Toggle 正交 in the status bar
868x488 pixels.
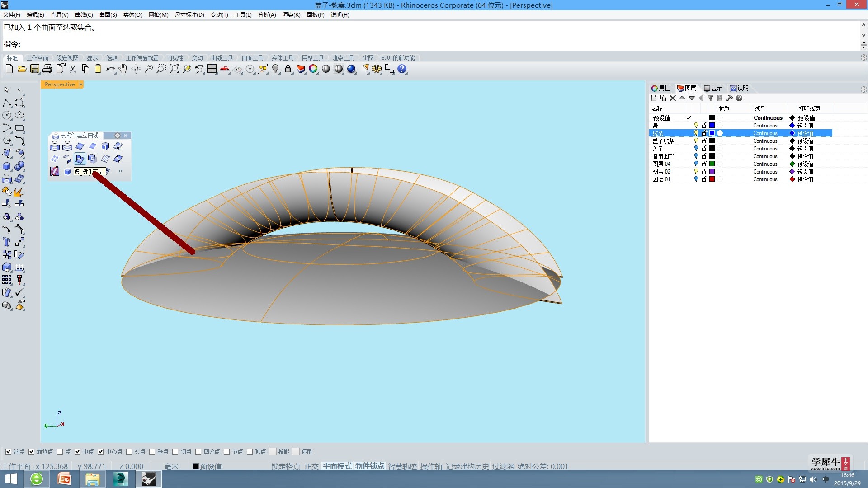click(311, 466)
